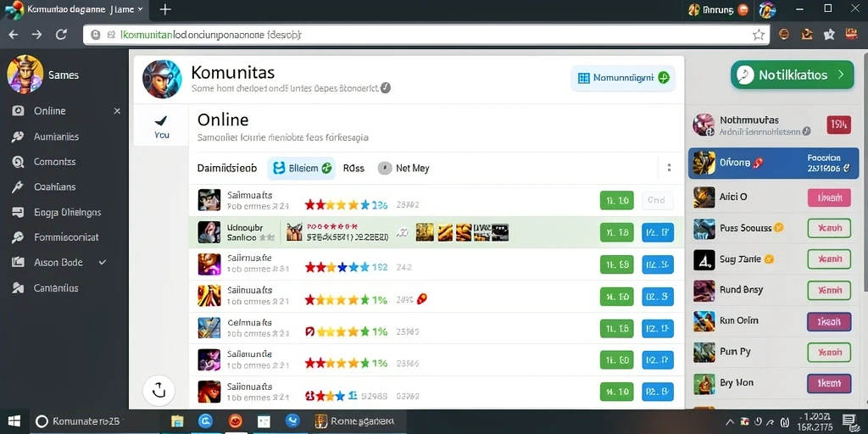Viewport: 868px width, 434px height.
Task: Reload the page with the refresh icon
Action: [x=61, y=34]
